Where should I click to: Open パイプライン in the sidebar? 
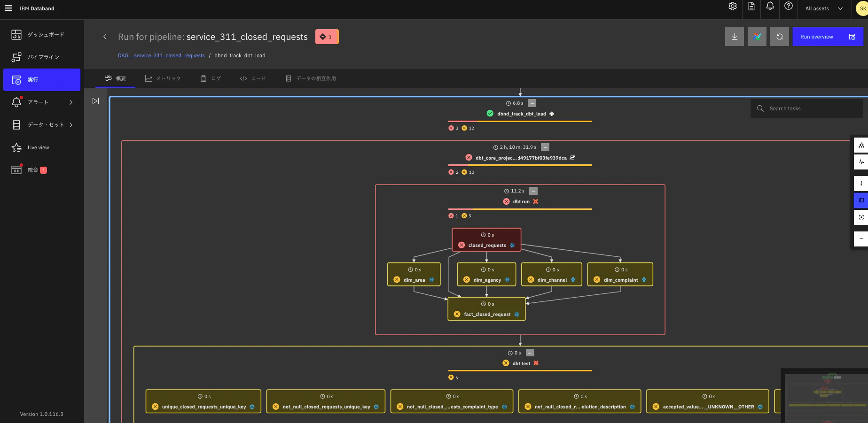[42, 57]
